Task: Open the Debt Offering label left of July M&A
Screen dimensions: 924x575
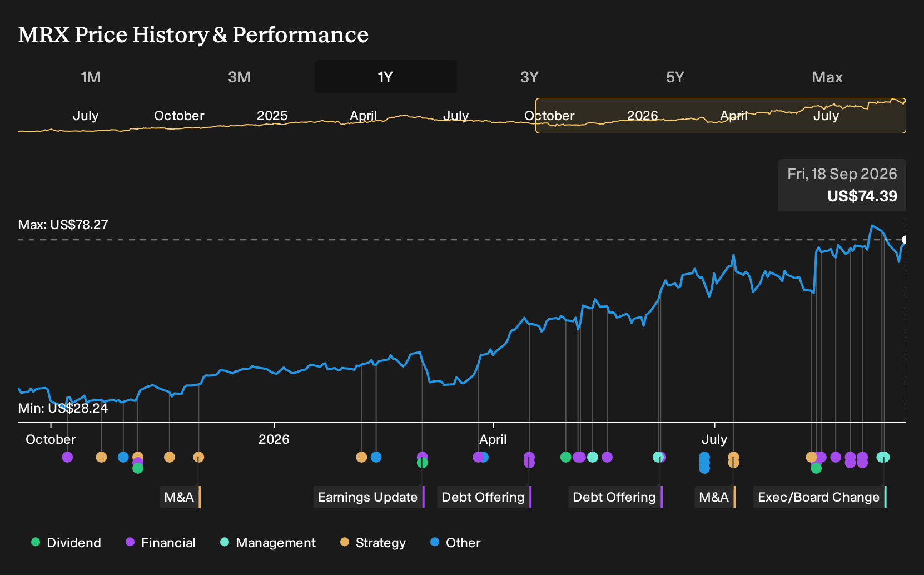Action: [x=615, y=497]
